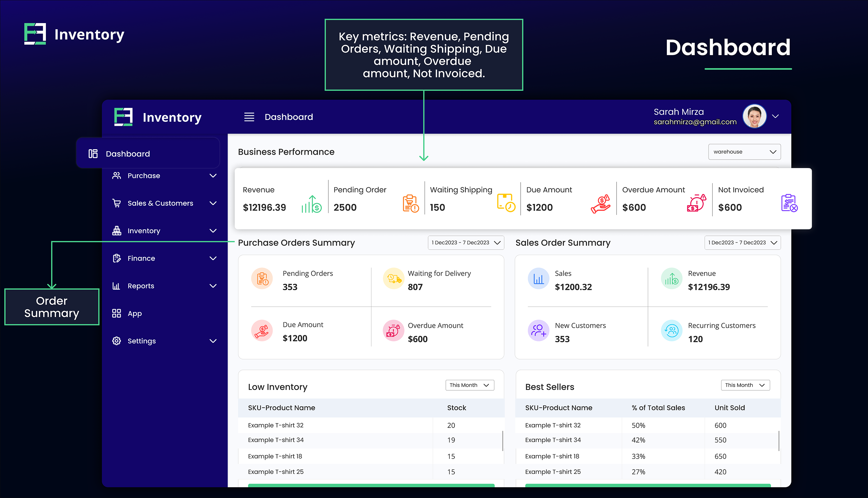Select Dashboard in the left navigation
Image resolution: width=868 pixels, height=498 pixels.
pyautogui.click(x=128, y=154)
